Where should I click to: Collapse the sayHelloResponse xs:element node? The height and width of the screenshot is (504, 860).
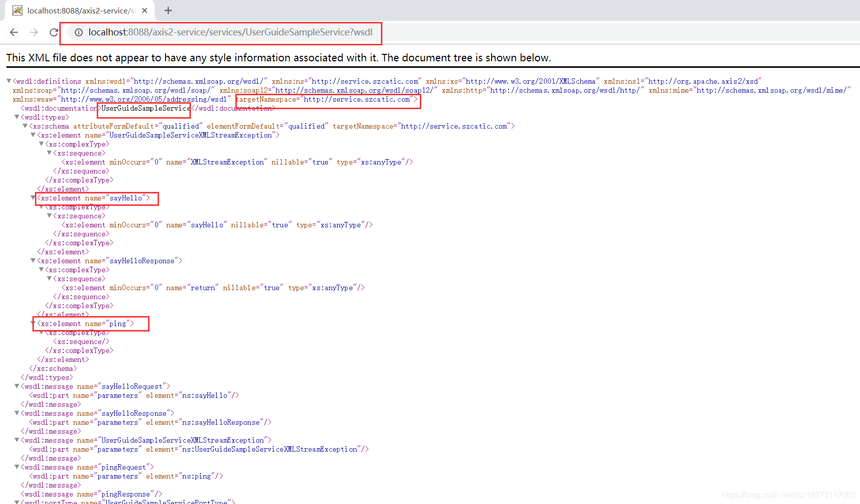(33, 260)
